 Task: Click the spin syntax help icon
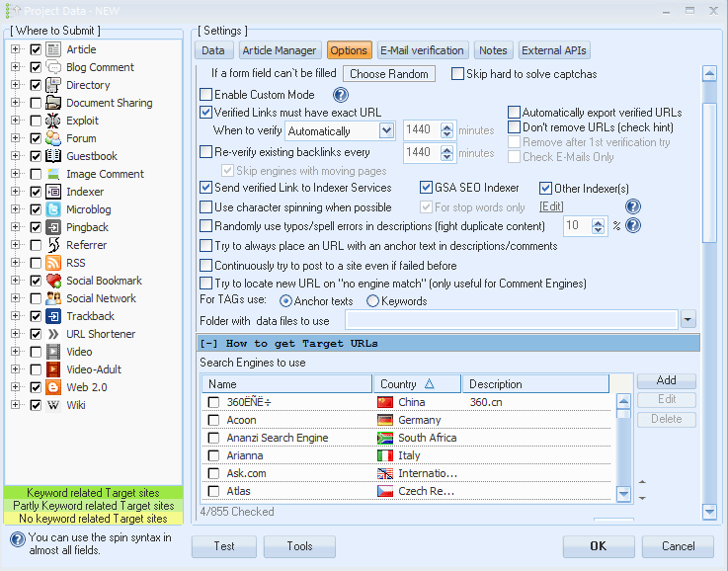tap(18, 539)
